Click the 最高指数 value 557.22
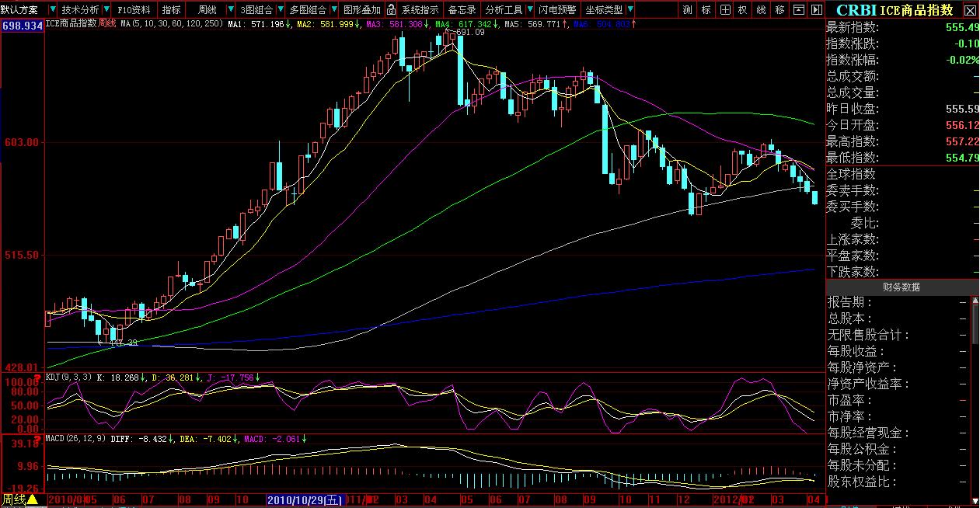 (962, 141)
